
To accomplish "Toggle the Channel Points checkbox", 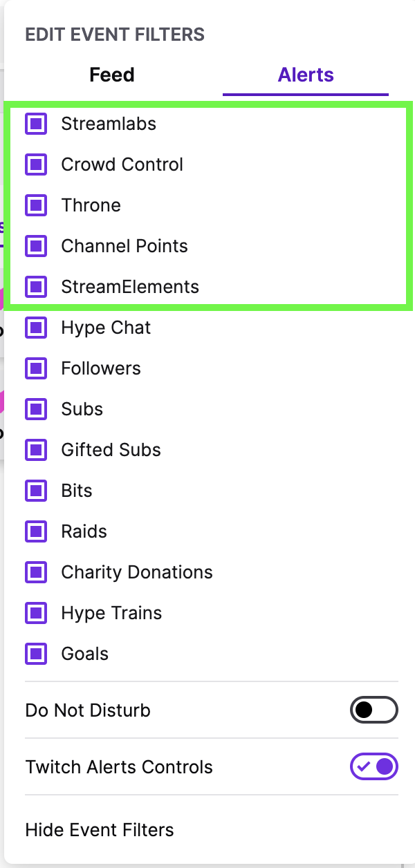I will pyautogui.click(x=35, y=246).
